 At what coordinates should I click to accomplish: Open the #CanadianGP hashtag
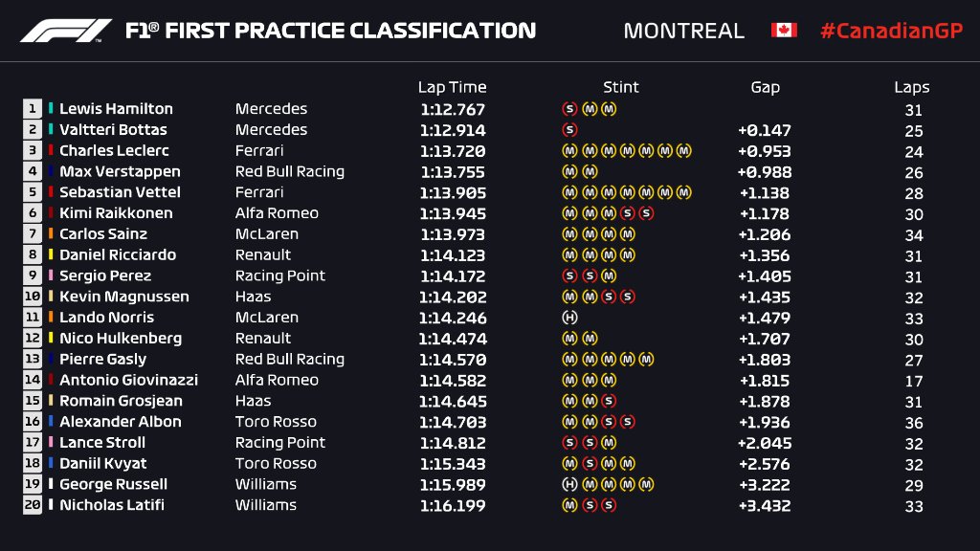pos(889,31)
